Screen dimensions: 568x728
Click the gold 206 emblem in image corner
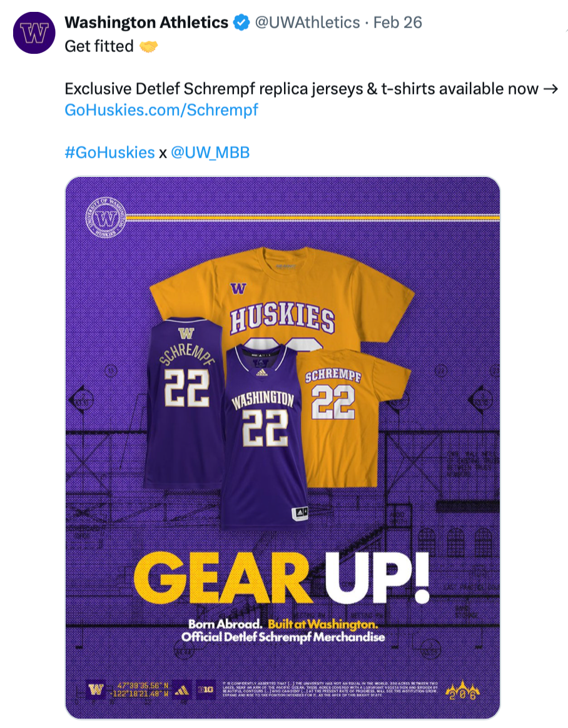pos(463,690)
